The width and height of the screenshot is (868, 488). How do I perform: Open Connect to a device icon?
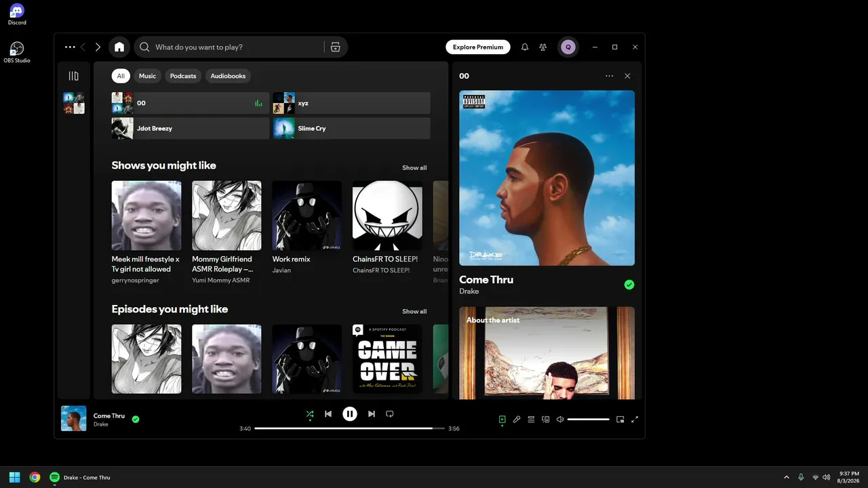click(x=546, y=420)
